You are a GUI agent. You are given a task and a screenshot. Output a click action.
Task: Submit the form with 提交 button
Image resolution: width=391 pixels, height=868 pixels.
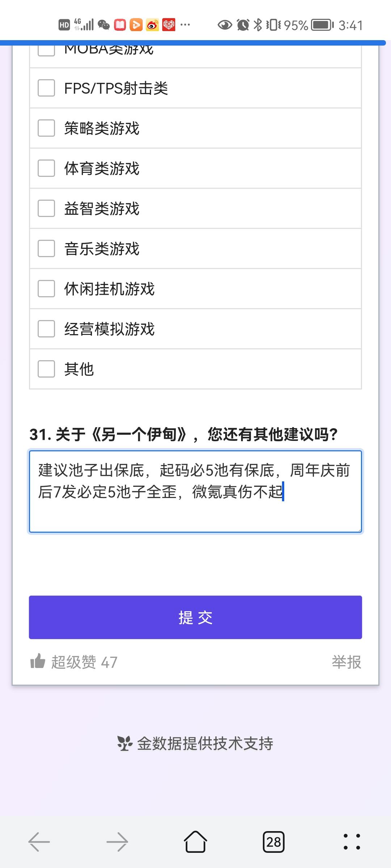(195, 617)
